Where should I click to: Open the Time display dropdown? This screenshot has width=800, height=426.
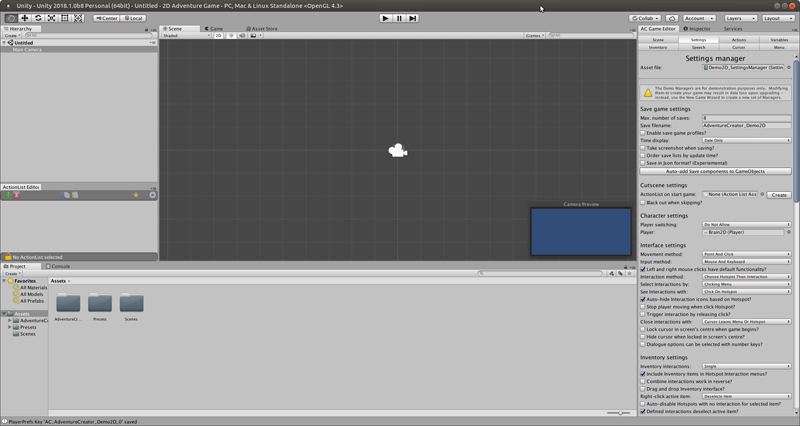pos(746,140)
